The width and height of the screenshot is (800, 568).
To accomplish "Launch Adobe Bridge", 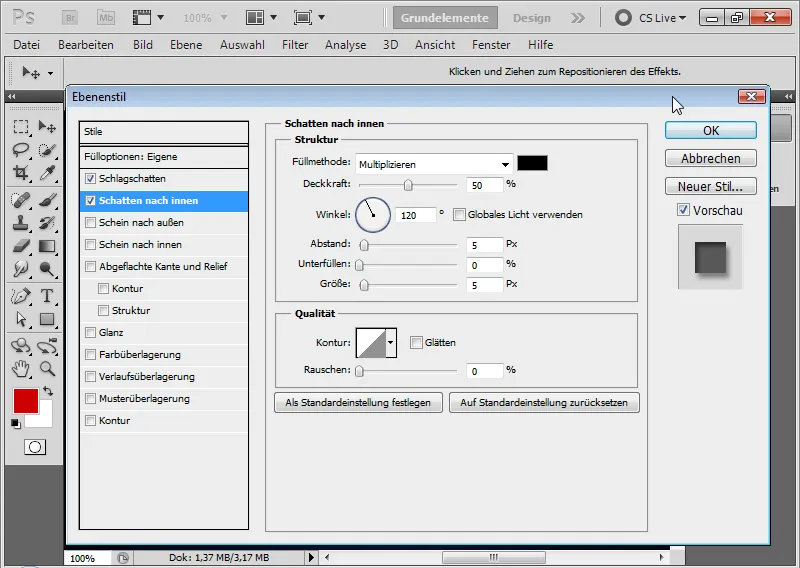I will click(70, 18).
